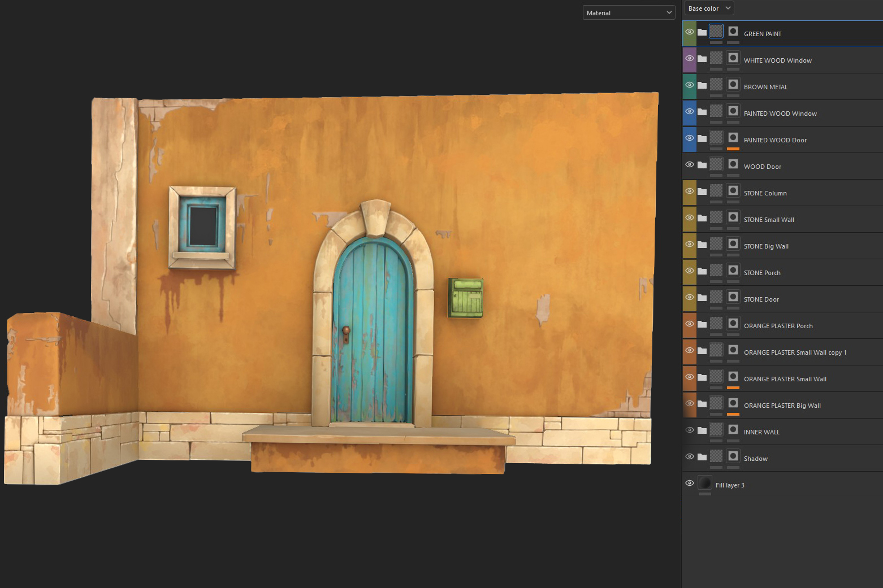This screenshot has height=588, width=883.
Task: Click the folder icon of WOOD Door
Action: click(702, 164)
